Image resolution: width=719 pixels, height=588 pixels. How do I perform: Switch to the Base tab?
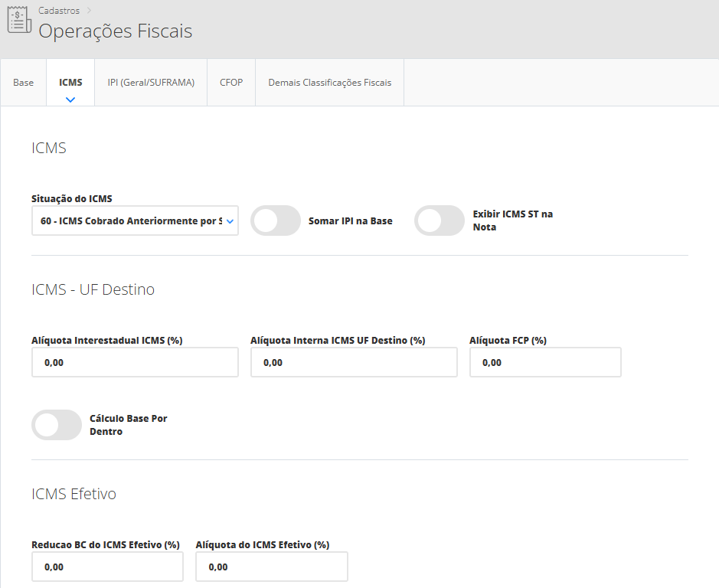24,82
